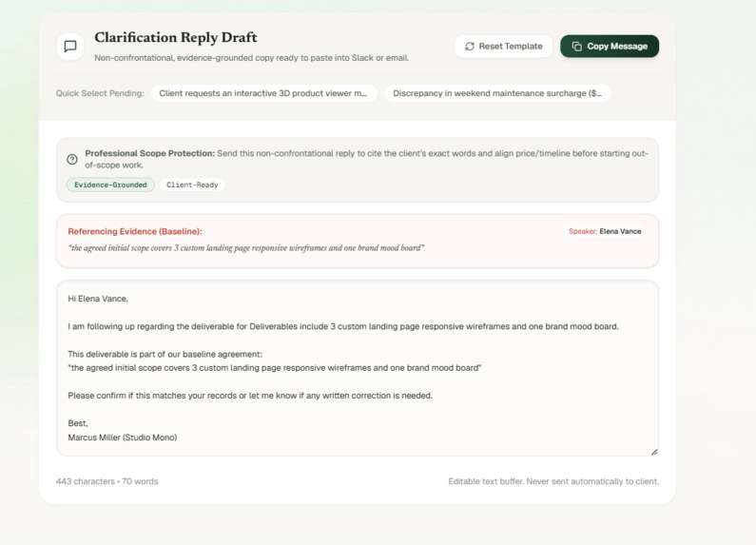Click the Client-Ready tag

pyautogui.click(x=192, y=185)
